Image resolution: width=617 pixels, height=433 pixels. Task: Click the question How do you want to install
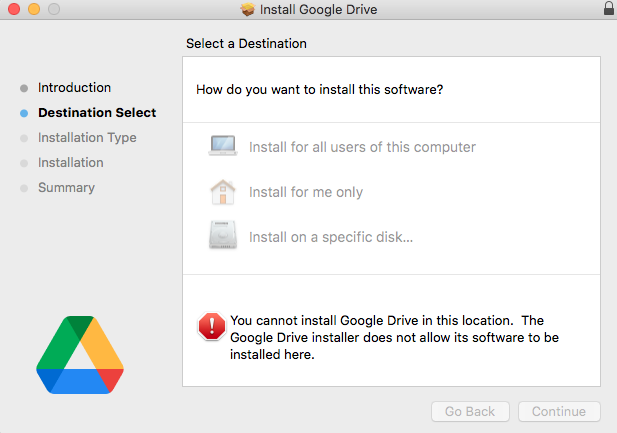click(x=320, y=89)
